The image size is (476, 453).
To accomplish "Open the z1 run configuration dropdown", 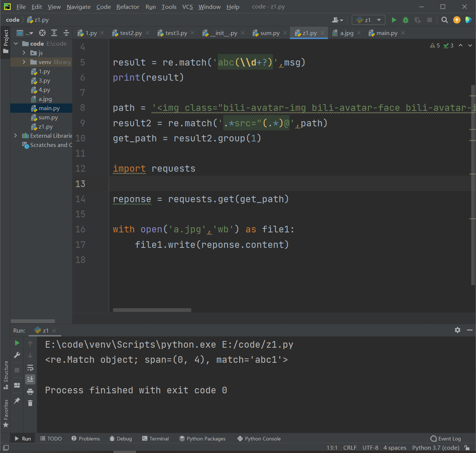I will (x=368, y=20).
